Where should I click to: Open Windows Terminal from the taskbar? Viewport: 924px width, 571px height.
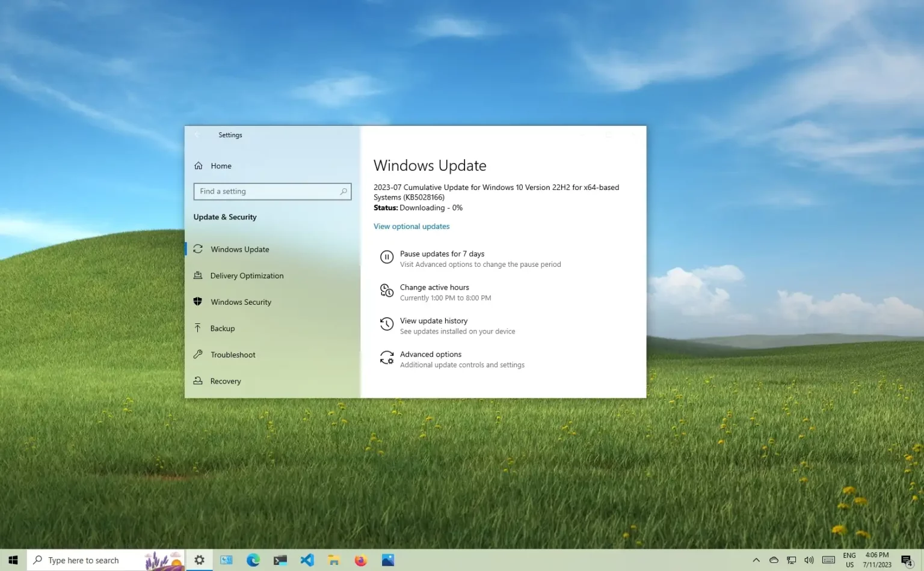click(x=280, y=560)
